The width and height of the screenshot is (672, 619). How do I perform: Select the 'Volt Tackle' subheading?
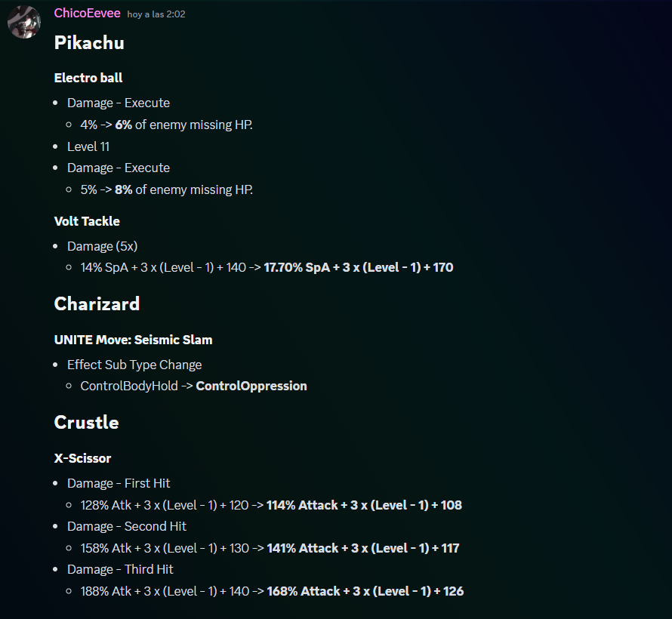pyautogui.click(x=87, y=221)
